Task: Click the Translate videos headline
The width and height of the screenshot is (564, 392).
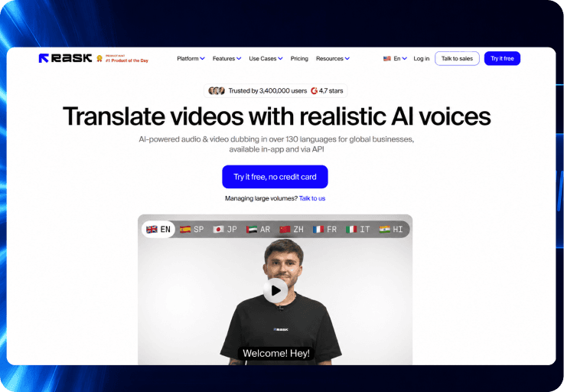Action: (x=276, y=116)
